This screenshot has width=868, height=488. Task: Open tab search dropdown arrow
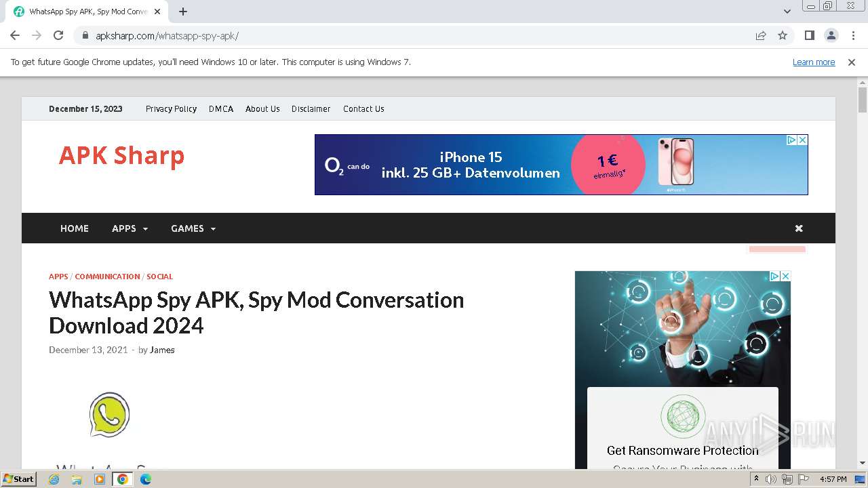[x=787, y=12]
